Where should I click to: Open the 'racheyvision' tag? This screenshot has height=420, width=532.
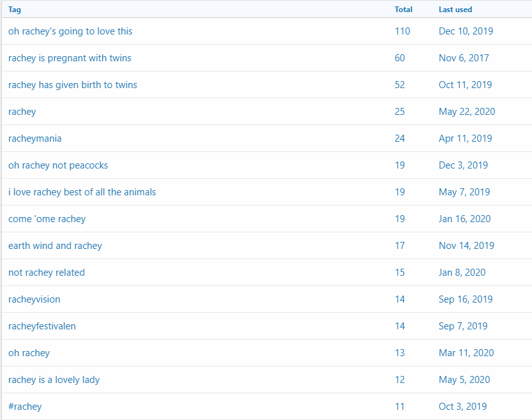[34, 299]
